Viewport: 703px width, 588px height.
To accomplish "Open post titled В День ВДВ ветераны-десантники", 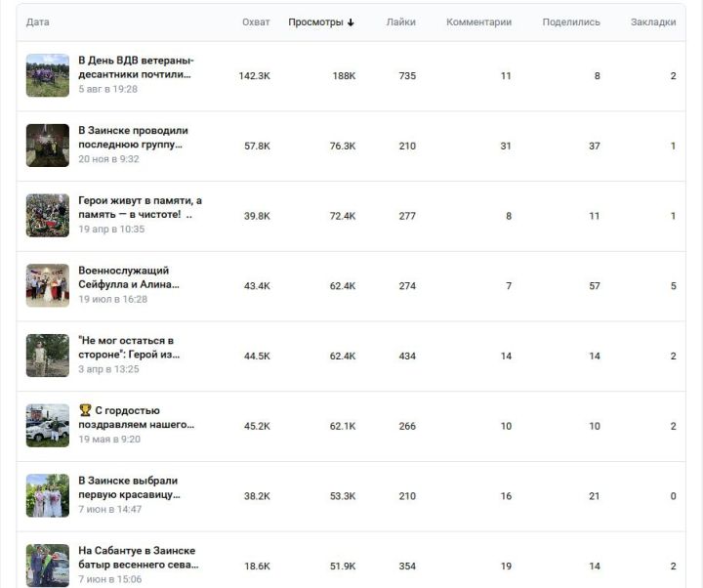I will click(136, 67).
